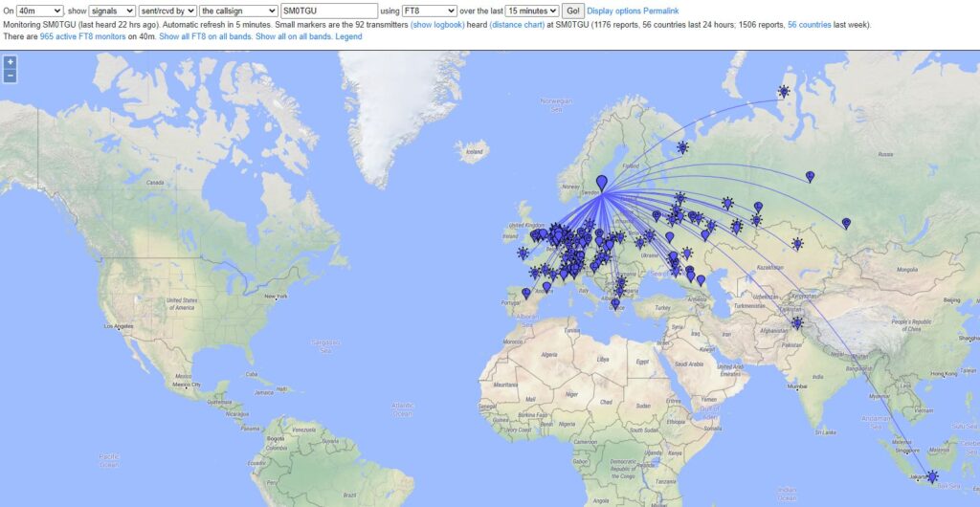This screenshot has height=507, width=980.
Task: Click the Mumbai city label
Action: (797, 386)
